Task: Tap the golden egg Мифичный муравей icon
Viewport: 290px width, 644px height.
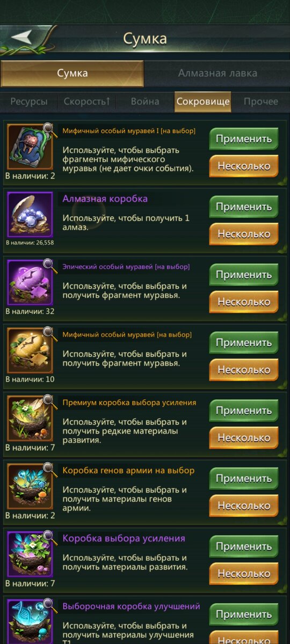Action: 30,350
